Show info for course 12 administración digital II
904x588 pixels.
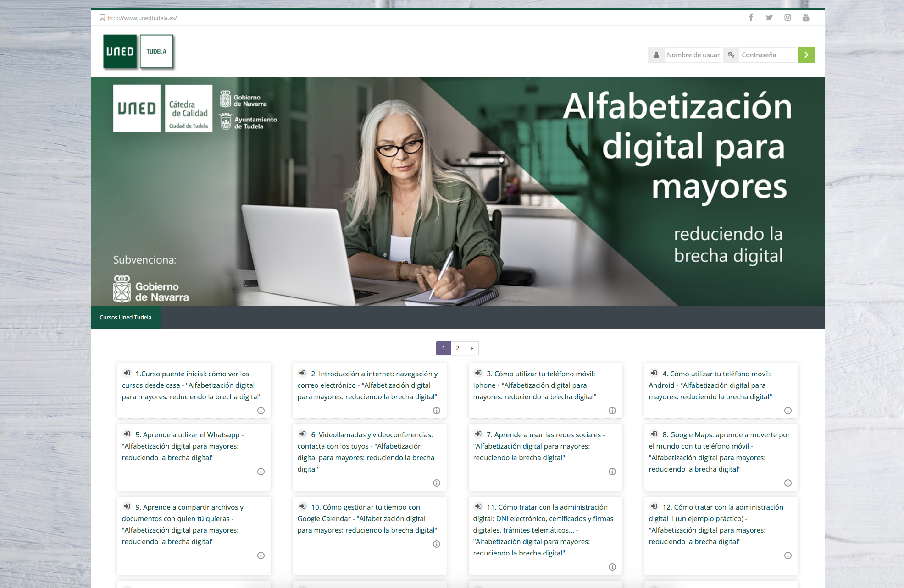pos(788,555)
